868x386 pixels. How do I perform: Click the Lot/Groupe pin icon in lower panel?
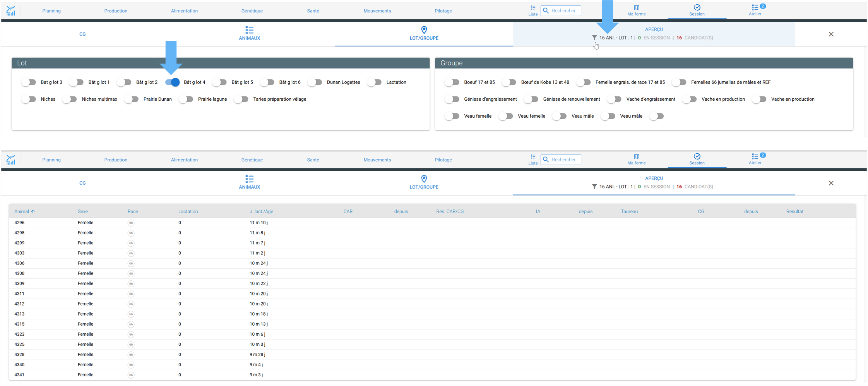(424, 179)
